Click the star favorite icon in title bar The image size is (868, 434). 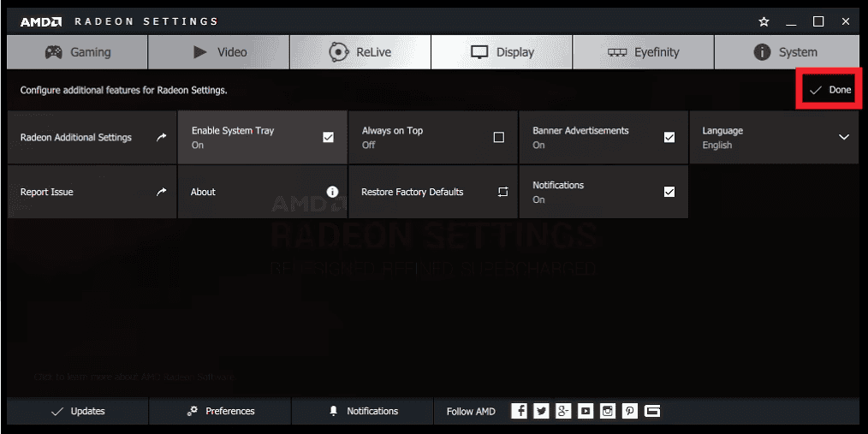[764, 21]
